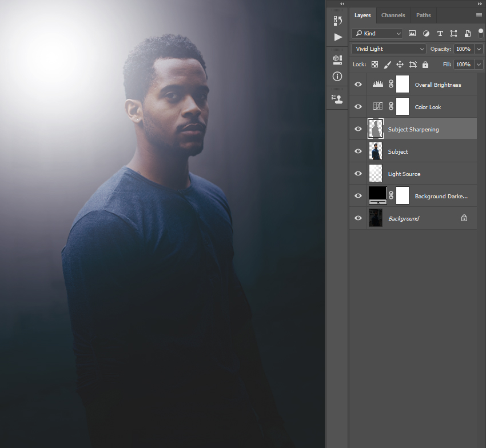
Task: Open the History panel icon
Action: tap(337, 21)
